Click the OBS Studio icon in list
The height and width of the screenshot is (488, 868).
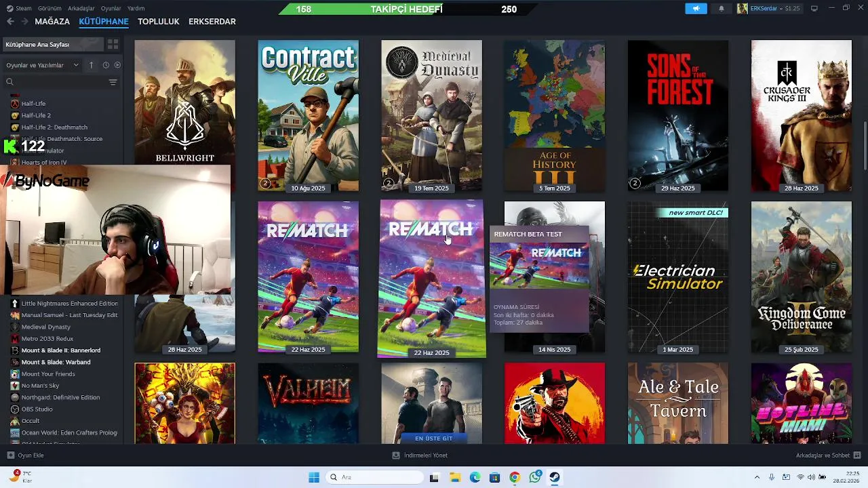[15, 409]
